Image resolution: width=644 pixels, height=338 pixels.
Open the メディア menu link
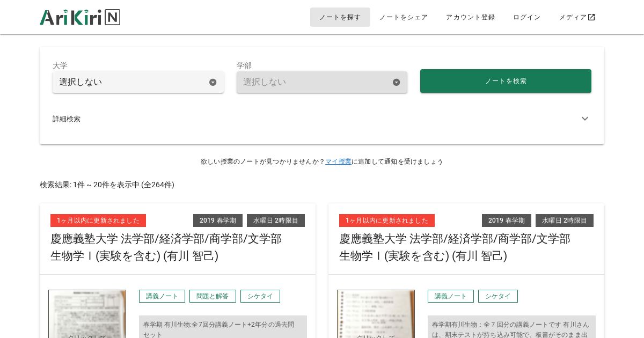pyautogui.click(x=577, y=17)
